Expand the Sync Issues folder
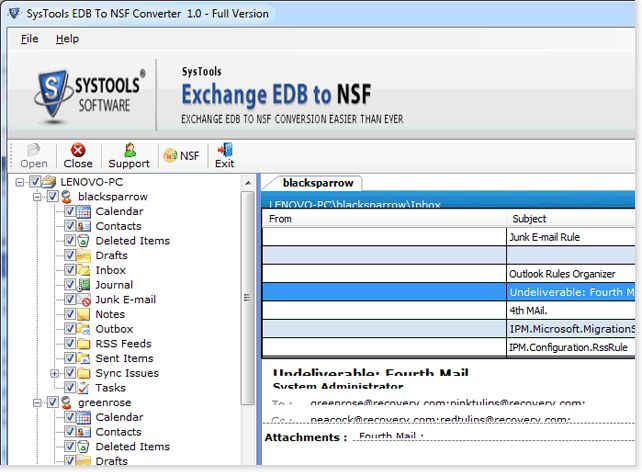642x472 pixels. pyautogui.click(x=55, y=373)
